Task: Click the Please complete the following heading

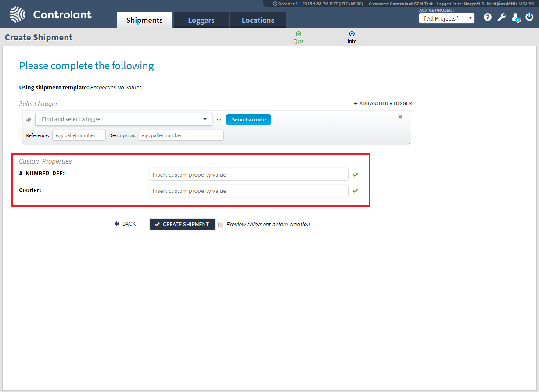Action: click(86, 66)
